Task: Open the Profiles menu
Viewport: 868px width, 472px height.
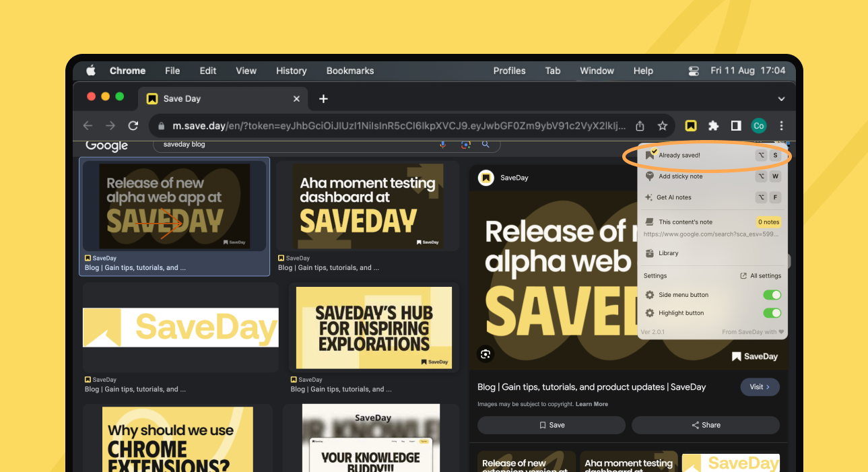Action: pyautogui.click(x=509, y=71)
